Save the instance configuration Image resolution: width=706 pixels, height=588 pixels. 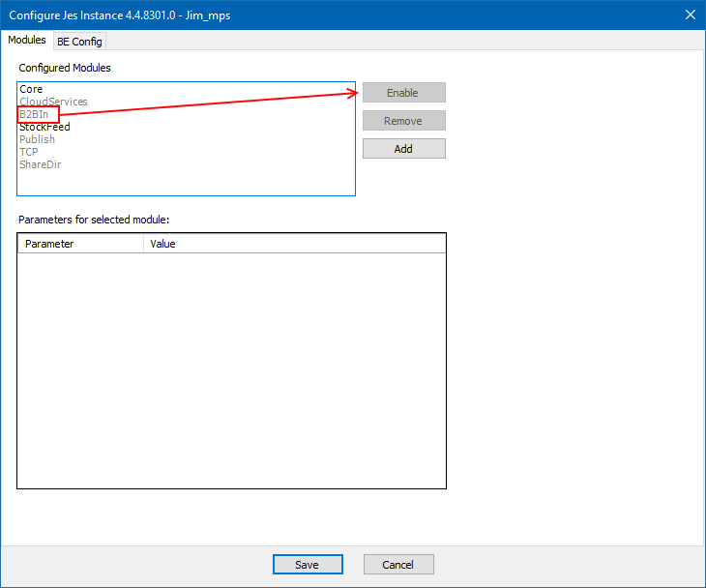pyautogui.click(x=308, y=565)
